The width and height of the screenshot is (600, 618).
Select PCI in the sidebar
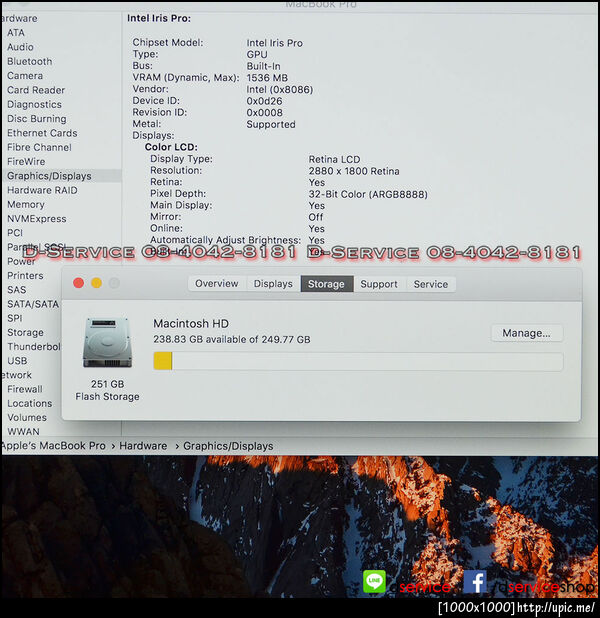(x=15, y=233)
